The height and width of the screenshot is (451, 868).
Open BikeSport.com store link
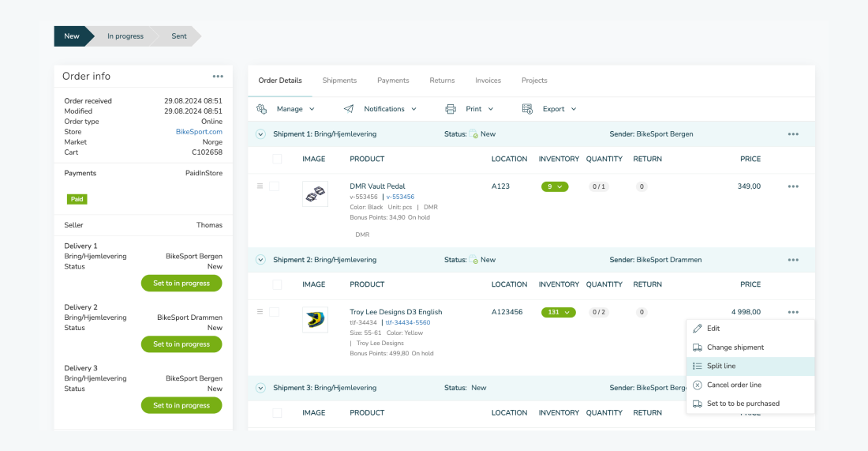(x=200, y=132)
